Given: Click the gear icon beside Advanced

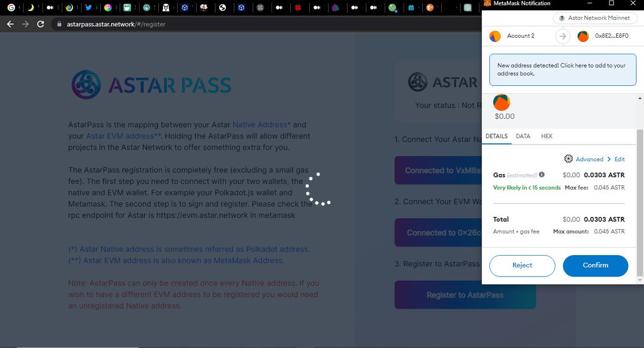Looking at the screenshot, I should click(x=568, y=159).
